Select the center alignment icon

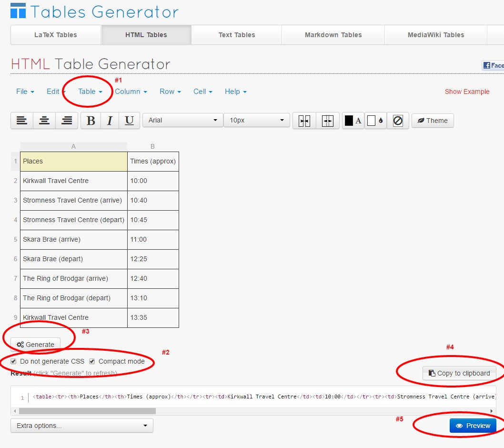click(x=44, y=121)
